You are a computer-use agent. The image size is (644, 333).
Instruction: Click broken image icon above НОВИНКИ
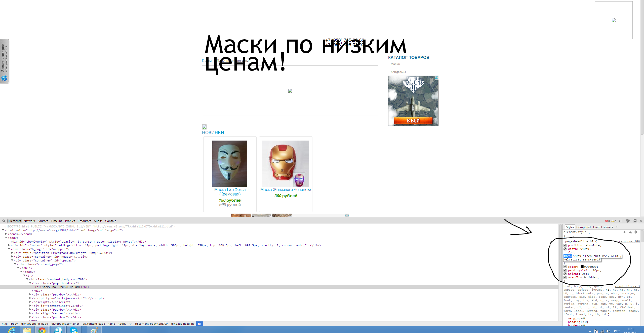click(204, 127)
